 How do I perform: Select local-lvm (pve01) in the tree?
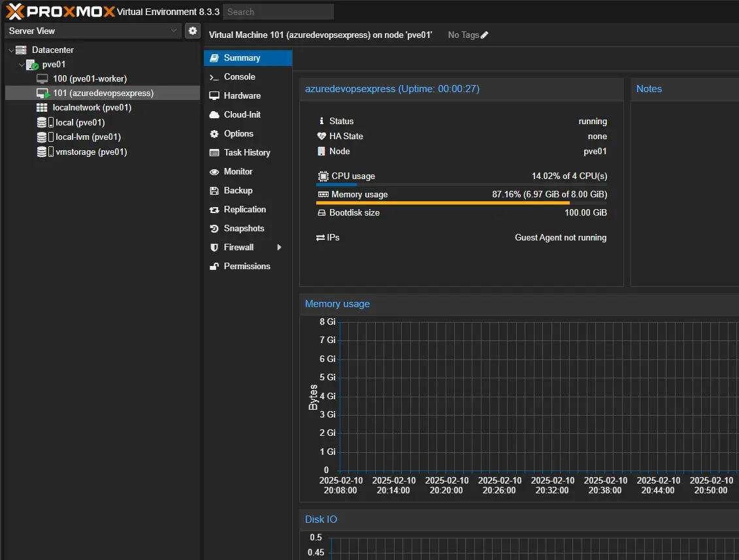(88, 137)
